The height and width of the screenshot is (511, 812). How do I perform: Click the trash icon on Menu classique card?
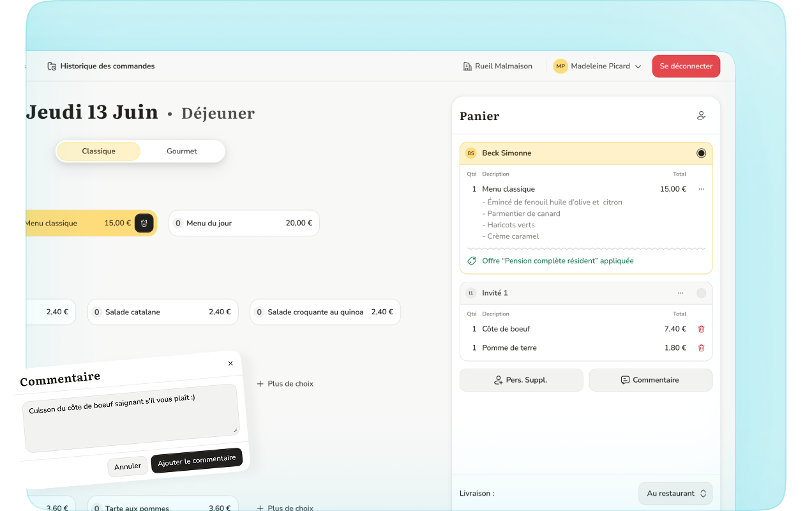[x=144, y=223]
